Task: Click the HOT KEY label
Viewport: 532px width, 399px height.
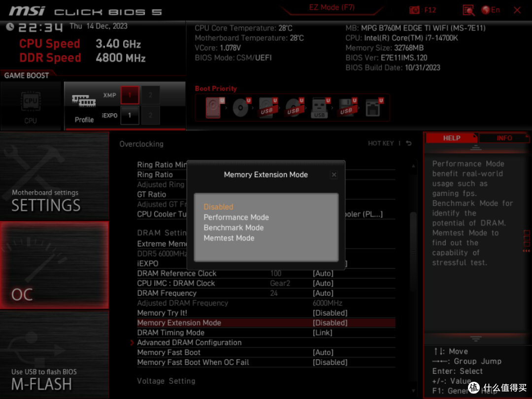Action: coord(381,143)
